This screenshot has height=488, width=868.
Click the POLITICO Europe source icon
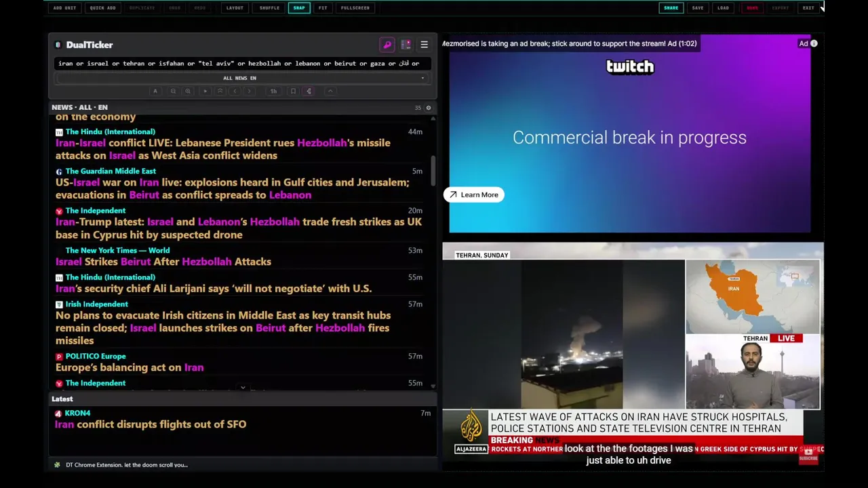[x=59, y=357]
